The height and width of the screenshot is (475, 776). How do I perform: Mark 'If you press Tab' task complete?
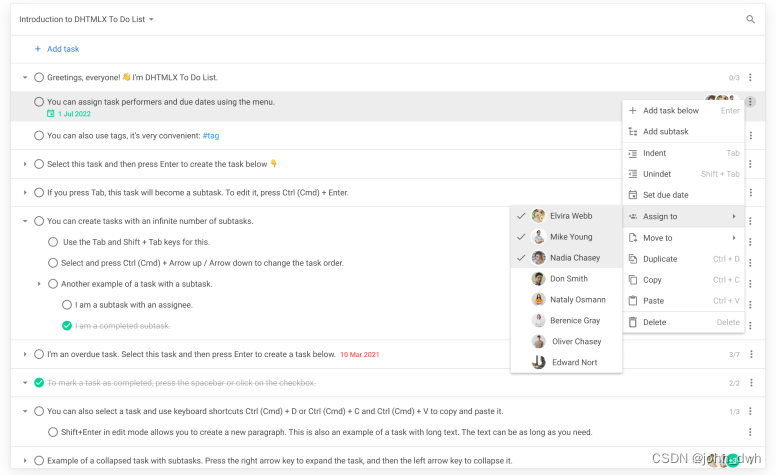click(x=39, y=192)
